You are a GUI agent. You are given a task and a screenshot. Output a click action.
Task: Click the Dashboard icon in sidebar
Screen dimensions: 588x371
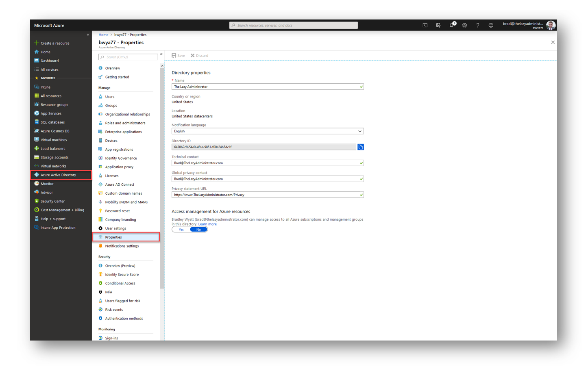pos(37,61)
